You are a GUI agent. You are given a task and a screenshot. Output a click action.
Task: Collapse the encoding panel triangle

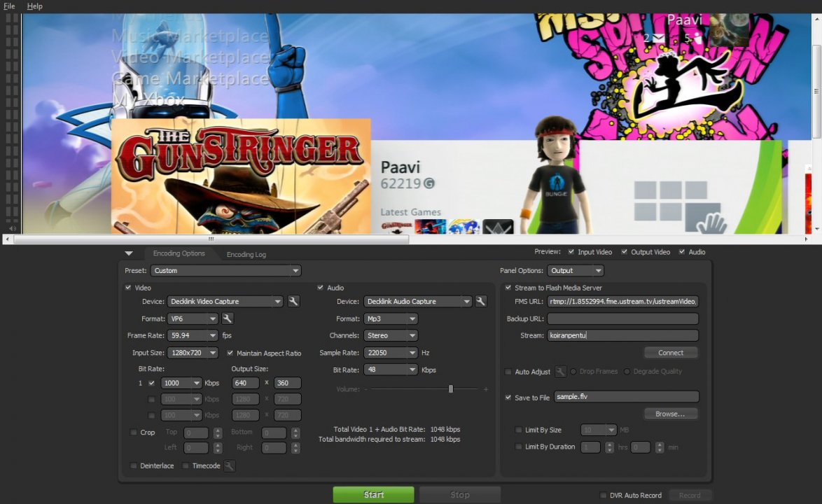129,253
